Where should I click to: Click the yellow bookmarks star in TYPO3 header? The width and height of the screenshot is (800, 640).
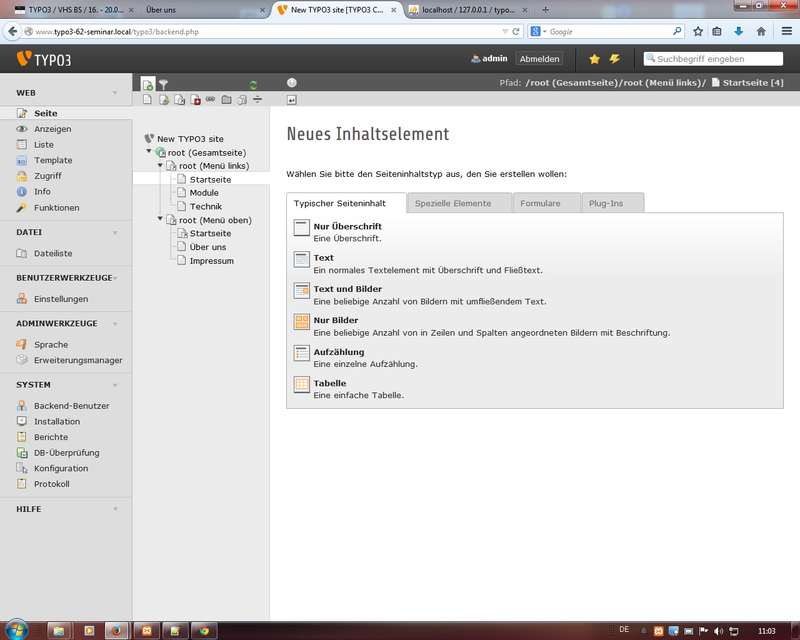point(595,59)
